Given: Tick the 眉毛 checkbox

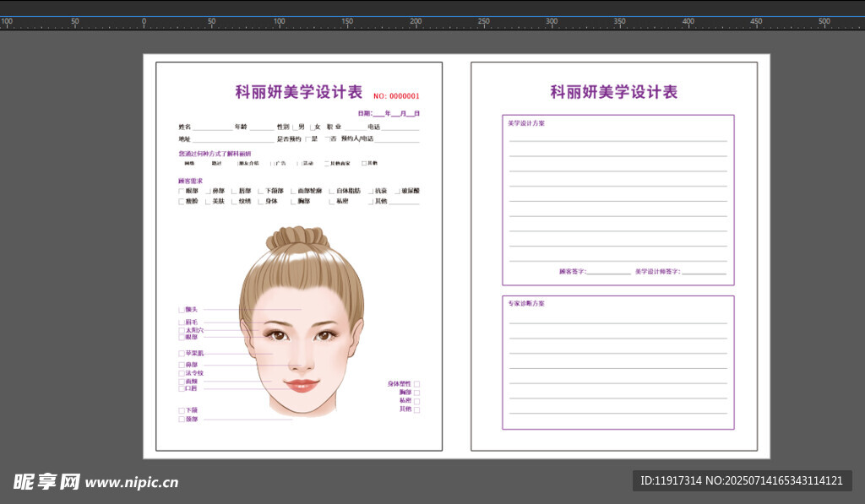Looking at the screenshot, I should (181, 322).
